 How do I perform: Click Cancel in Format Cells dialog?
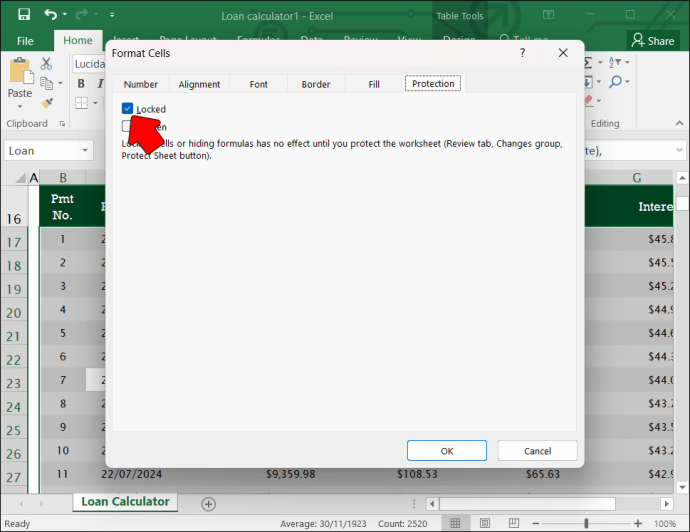click(537, 451)
